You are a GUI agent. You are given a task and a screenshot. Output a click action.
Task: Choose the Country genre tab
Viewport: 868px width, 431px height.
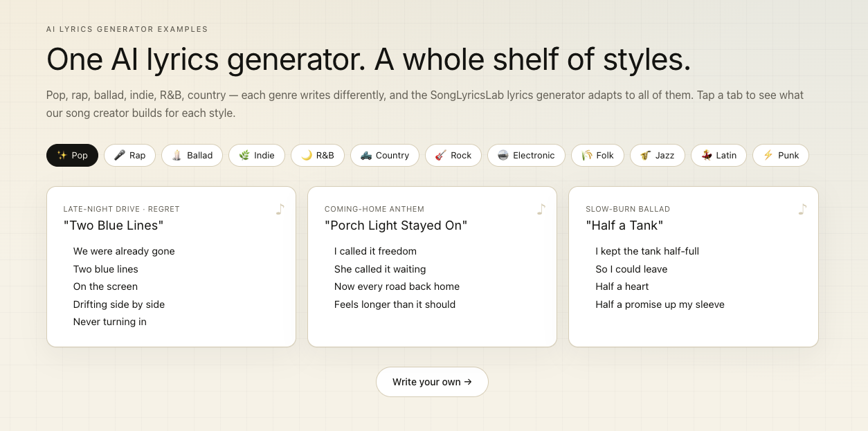(385, 156)
